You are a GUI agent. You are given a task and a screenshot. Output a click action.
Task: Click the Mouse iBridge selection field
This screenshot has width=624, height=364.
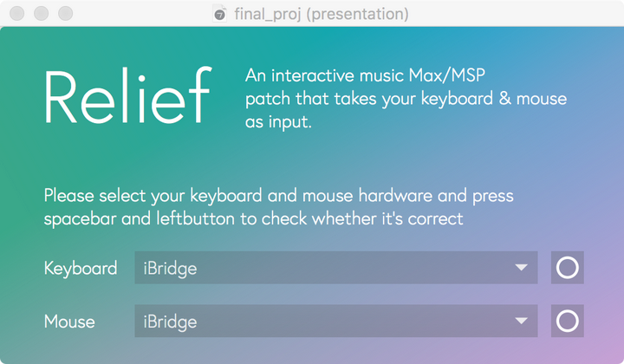pyautogui.click(x=336, y=321)
